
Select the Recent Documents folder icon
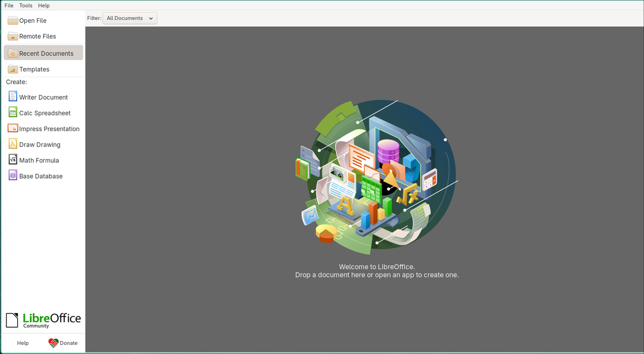[x=13, y=53]
